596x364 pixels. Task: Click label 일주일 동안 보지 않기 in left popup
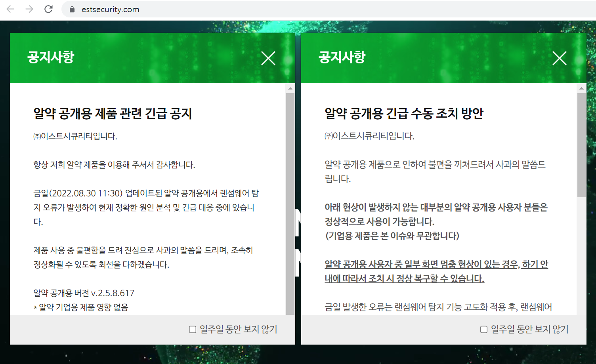click(x=239, y=330)
